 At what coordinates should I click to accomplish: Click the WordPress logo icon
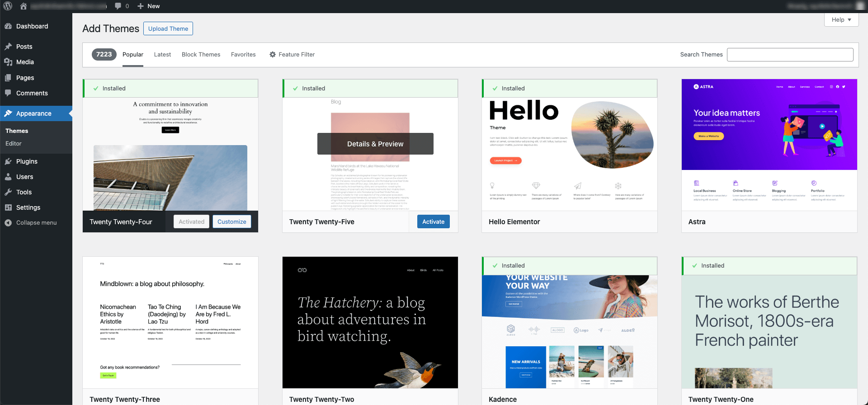[8, 6]
